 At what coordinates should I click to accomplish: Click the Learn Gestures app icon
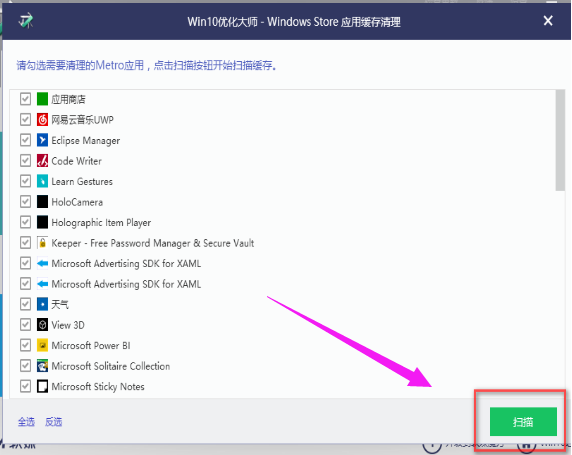42,181
